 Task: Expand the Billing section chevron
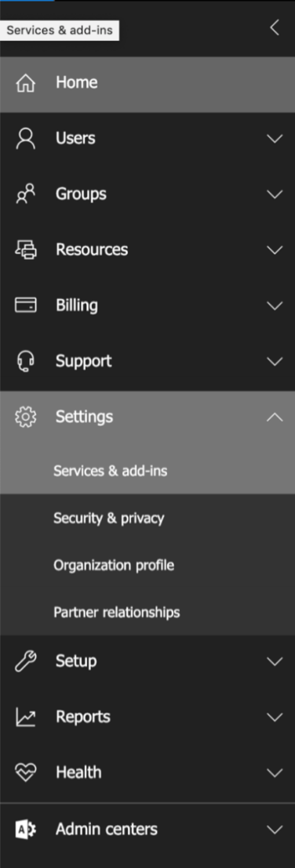tap(275, 306)
